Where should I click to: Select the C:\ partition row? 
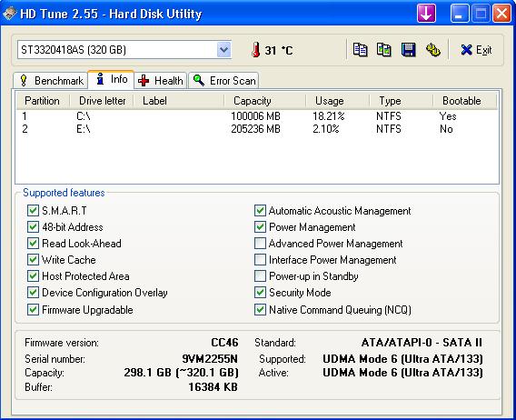point(257,116)
